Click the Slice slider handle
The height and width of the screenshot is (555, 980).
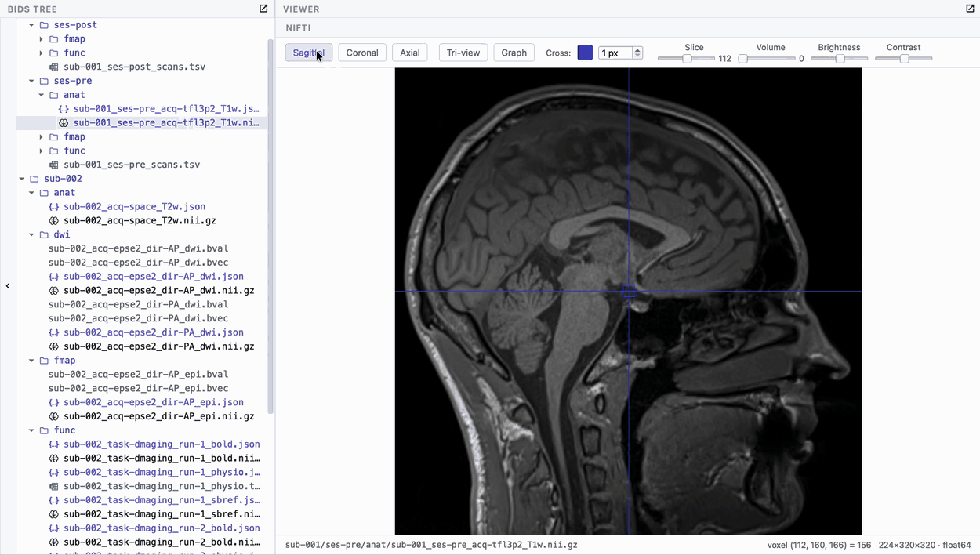coord(687,59)
